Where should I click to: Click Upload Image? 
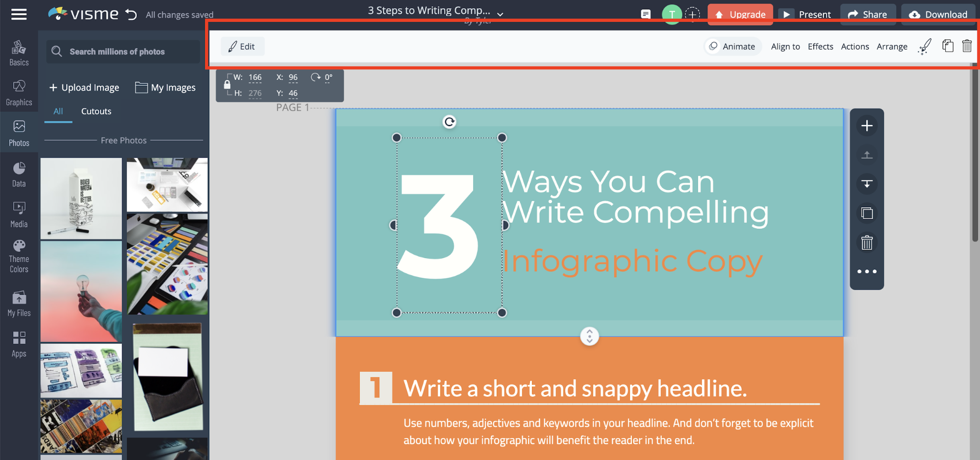[84, 88]
